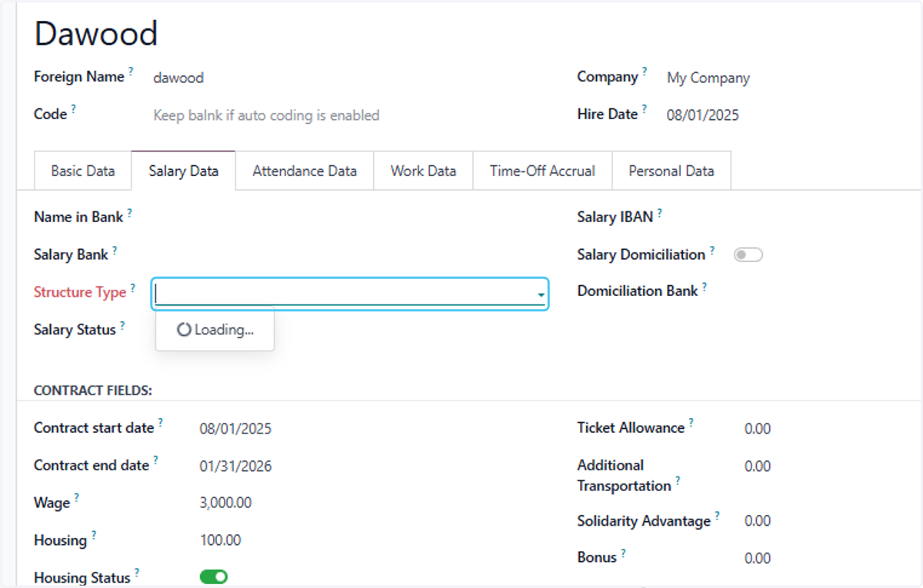Click the help icon next to Foreign Name
923x588 pixels.
point(131,71)
